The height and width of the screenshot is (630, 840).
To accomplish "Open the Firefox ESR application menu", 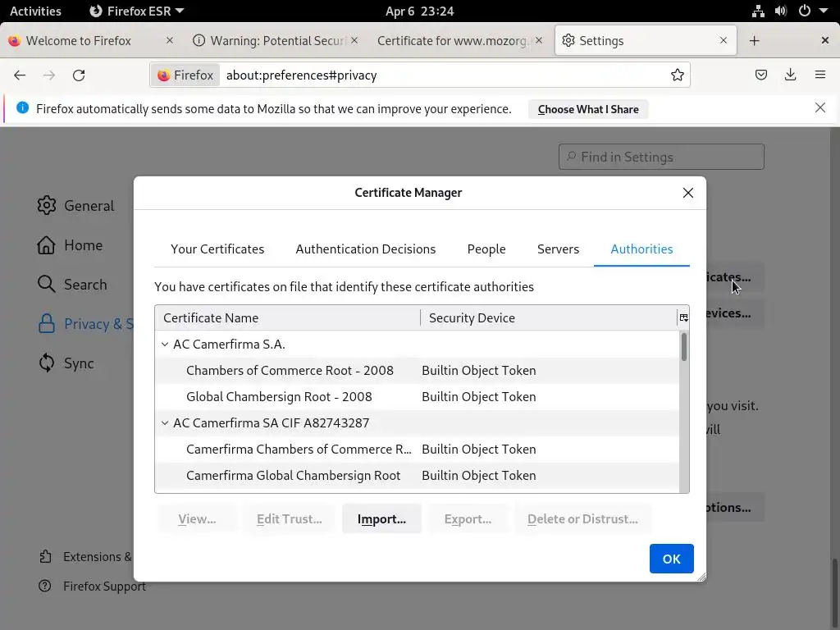I will coord(136,11).
